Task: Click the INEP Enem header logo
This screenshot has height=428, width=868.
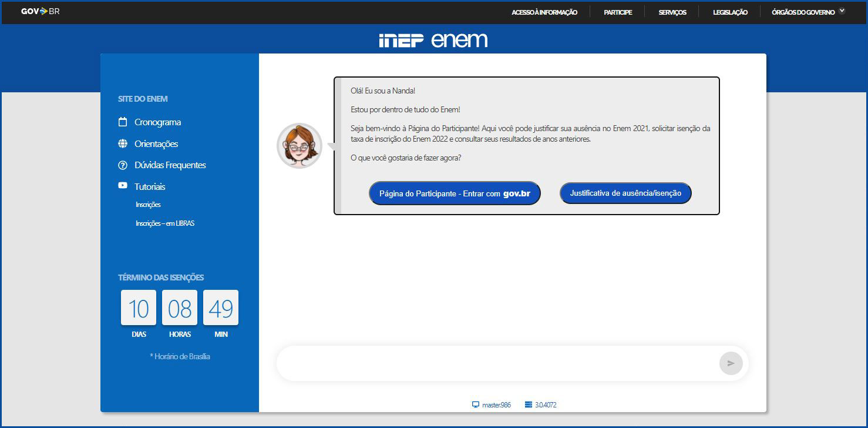Action: coord(433,40)
